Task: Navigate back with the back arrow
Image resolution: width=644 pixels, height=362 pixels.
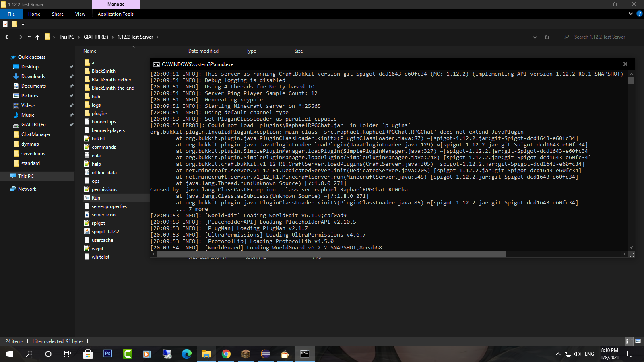Action: (x=8, y=37)
